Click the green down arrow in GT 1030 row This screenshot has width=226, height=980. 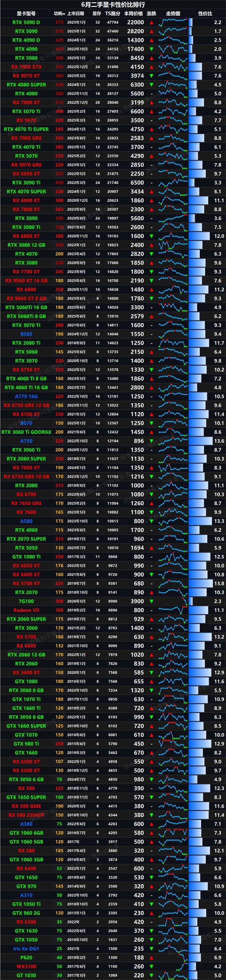(x=152, y=975)
